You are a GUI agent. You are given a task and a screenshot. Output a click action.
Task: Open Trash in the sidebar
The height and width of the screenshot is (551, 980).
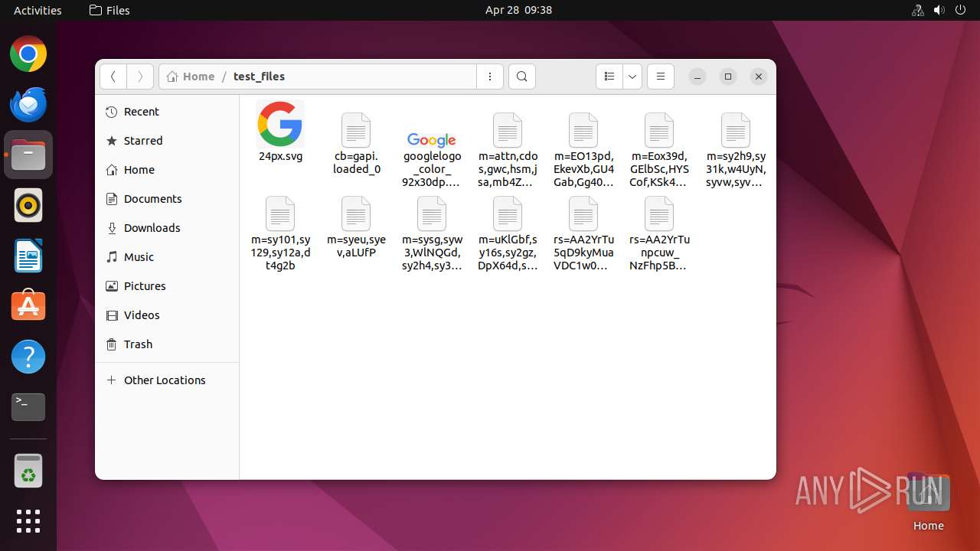(167, 344)
